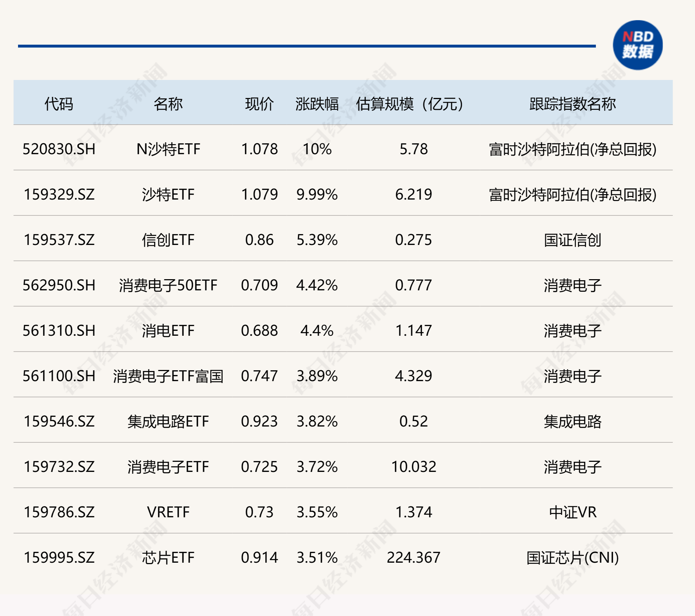Click the 估算规模（亿元）column header

point(410,104)
